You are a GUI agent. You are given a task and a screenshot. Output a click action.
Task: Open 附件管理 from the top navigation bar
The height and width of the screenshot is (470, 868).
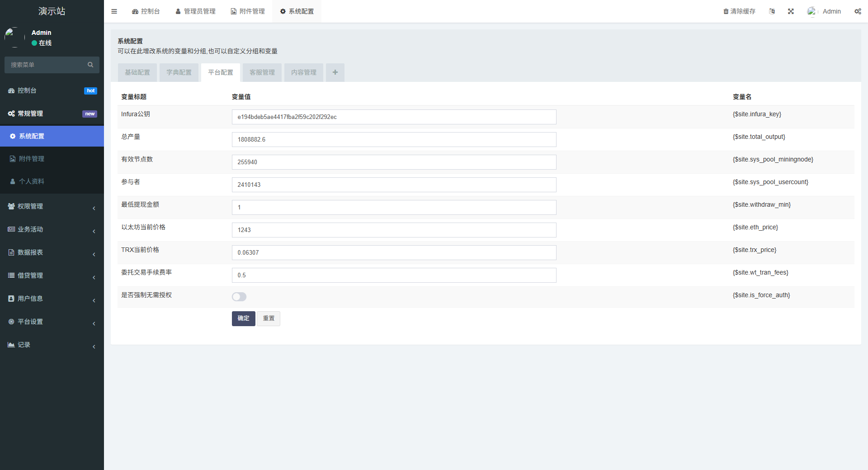(x=248, y=11)
